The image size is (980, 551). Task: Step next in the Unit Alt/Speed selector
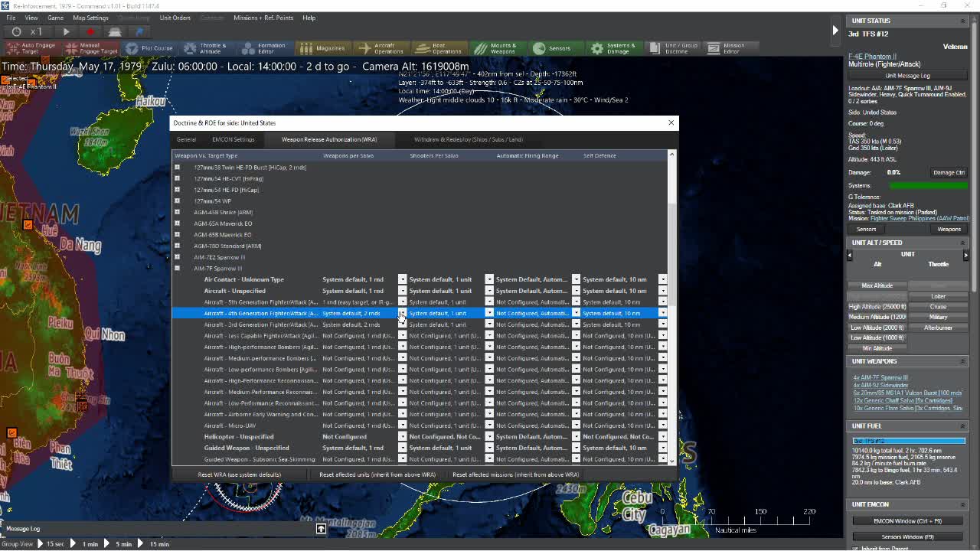tap(965, 255)
